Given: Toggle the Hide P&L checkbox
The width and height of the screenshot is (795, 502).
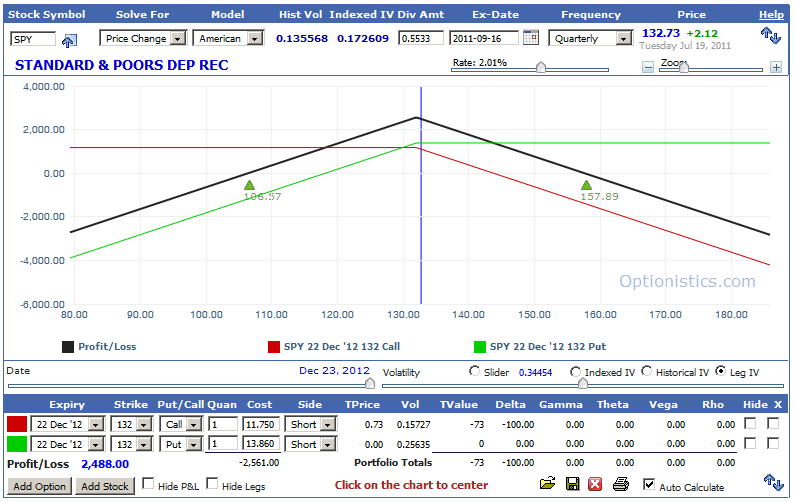Looking at the screenshot, I should coord(148,484).
